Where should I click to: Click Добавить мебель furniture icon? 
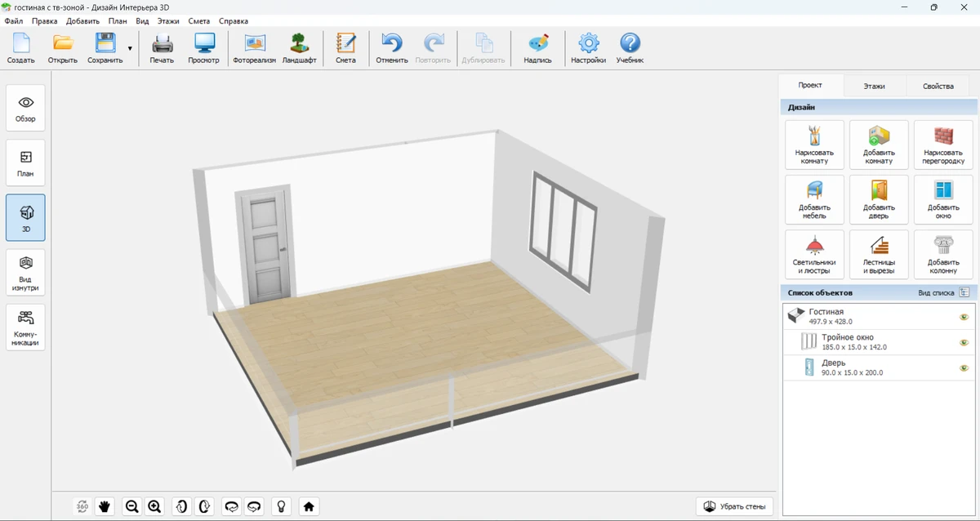point(814,199)
